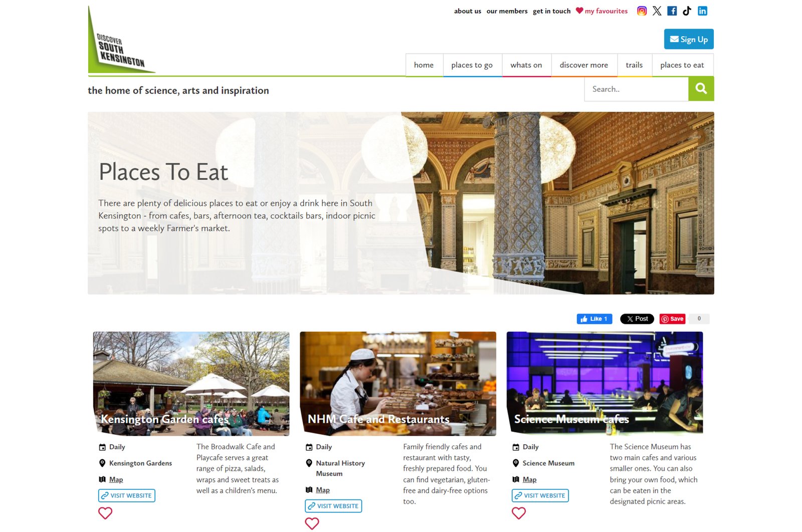The width and height of the screenshot is (802, 532).
Task: Visit the Facebook page icon
Action: tap(672, 11)
